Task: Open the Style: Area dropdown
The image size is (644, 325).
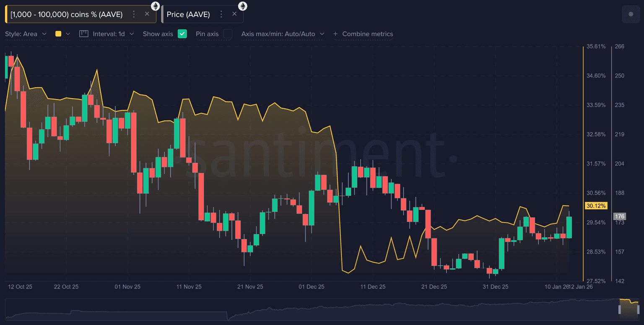Action: pos(26,34)
